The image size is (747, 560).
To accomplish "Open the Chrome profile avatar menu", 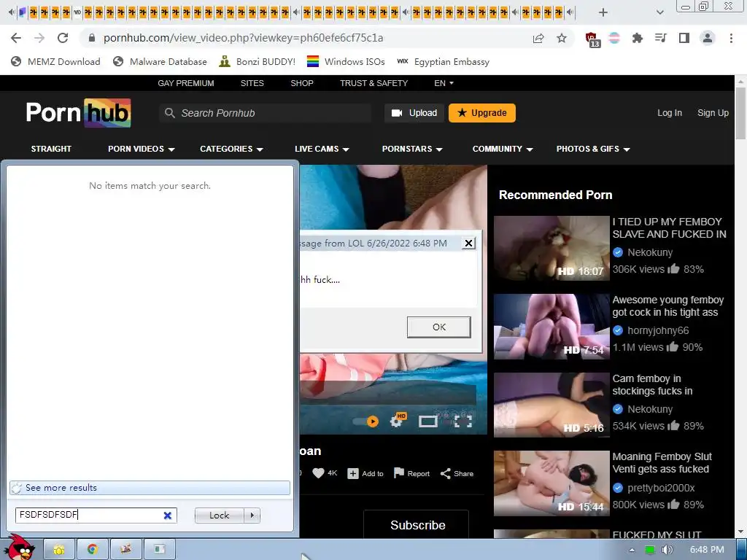I will [708, 38].
